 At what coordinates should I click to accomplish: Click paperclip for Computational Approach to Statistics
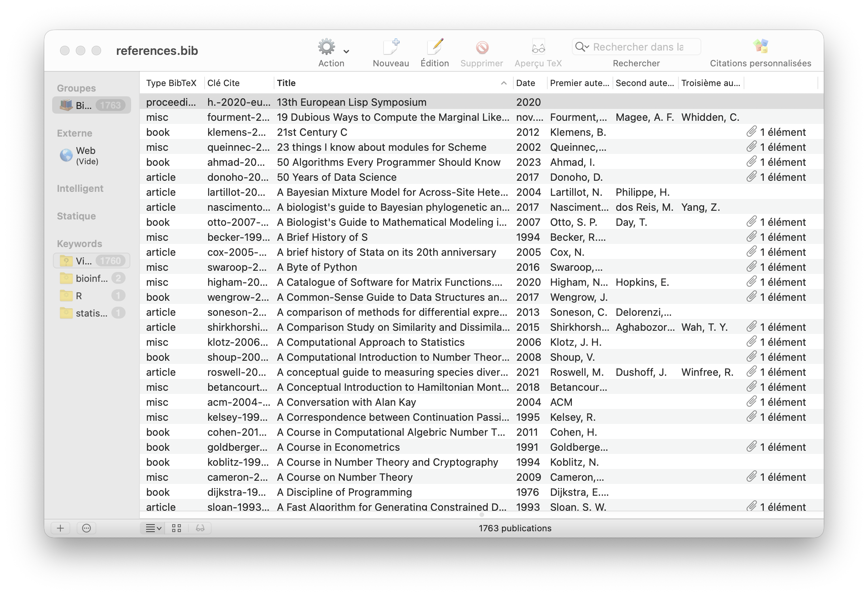752,342
